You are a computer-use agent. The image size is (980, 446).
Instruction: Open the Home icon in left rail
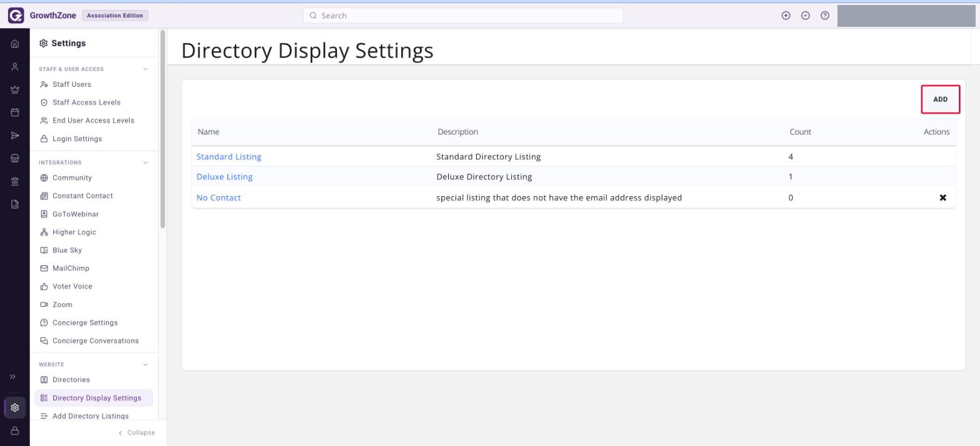pyautogui.click(x=15, y=44)
